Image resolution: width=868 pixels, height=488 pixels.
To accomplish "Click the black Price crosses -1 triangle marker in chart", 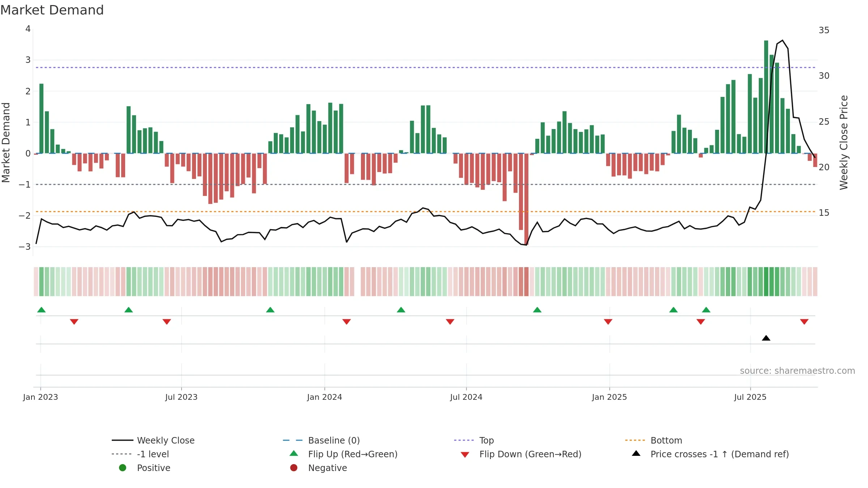I will 766,338.
